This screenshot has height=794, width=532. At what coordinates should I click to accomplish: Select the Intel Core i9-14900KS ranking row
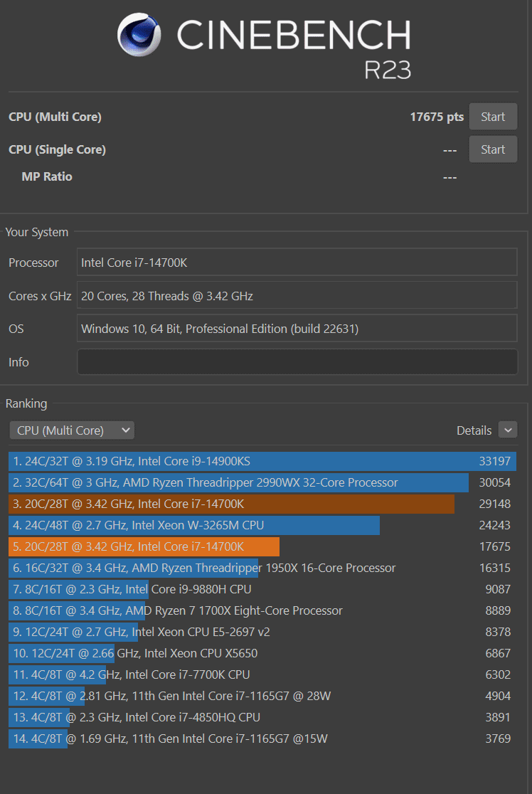tap(262, 461)
